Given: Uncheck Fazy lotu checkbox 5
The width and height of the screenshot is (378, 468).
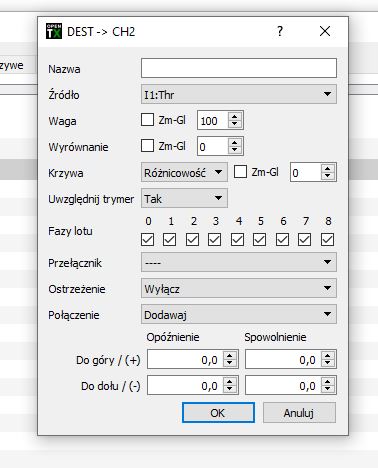Looking at the screenshot, I should click(x=259, y=240).
